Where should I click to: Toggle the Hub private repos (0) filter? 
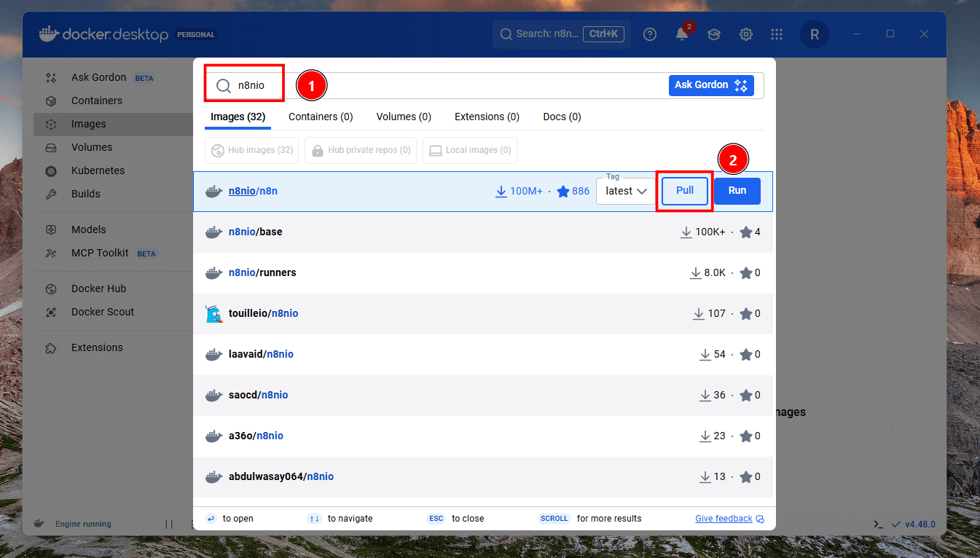361,150
